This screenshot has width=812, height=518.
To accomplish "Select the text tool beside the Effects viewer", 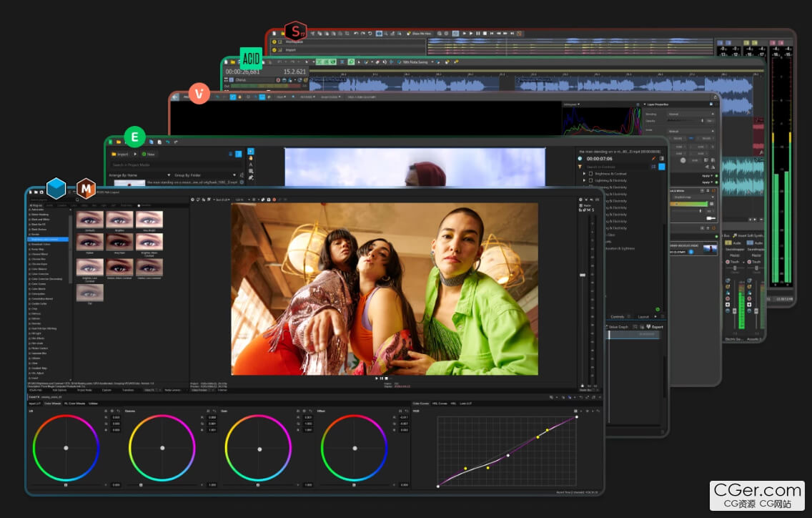I will [x=251, y=165].
